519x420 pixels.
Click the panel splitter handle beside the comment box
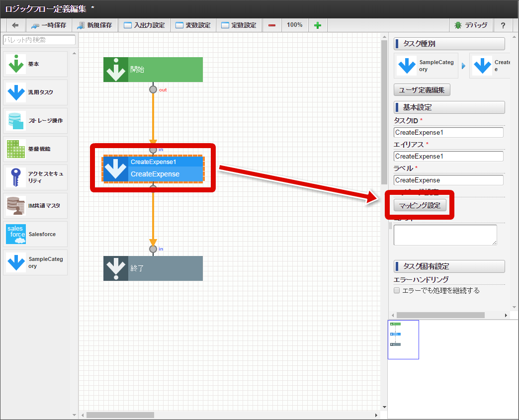pyautogui.click(x=390, y=225)
